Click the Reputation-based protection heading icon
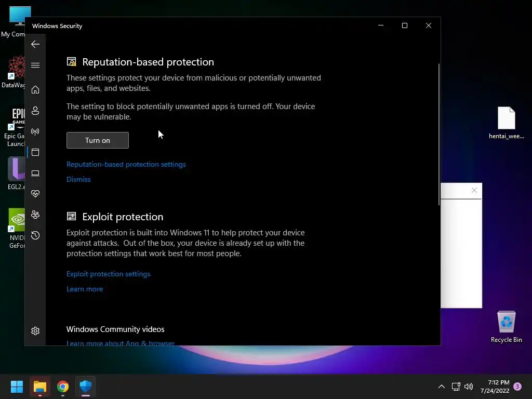This screenshot has width=532, height=399. [x=72, y=62]
